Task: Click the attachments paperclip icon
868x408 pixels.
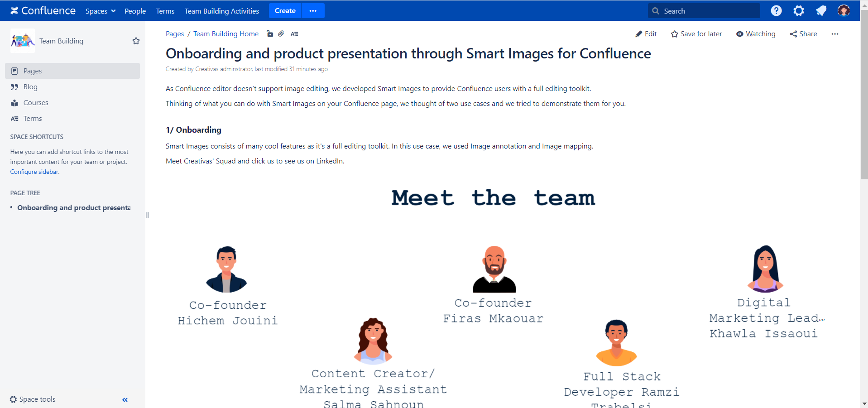Action: tap(281, 34)
